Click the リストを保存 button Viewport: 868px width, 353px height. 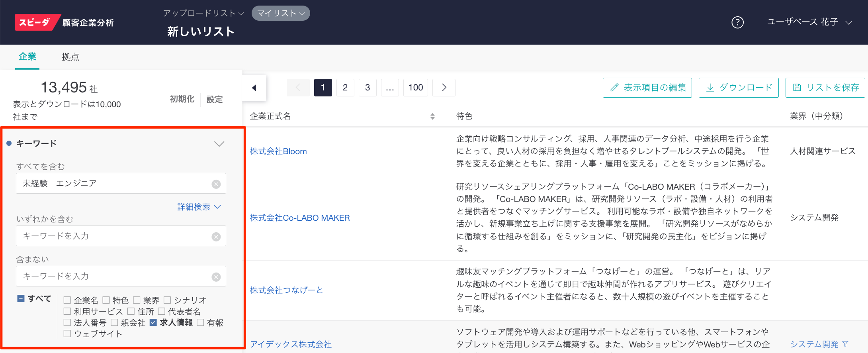(825, 88)
